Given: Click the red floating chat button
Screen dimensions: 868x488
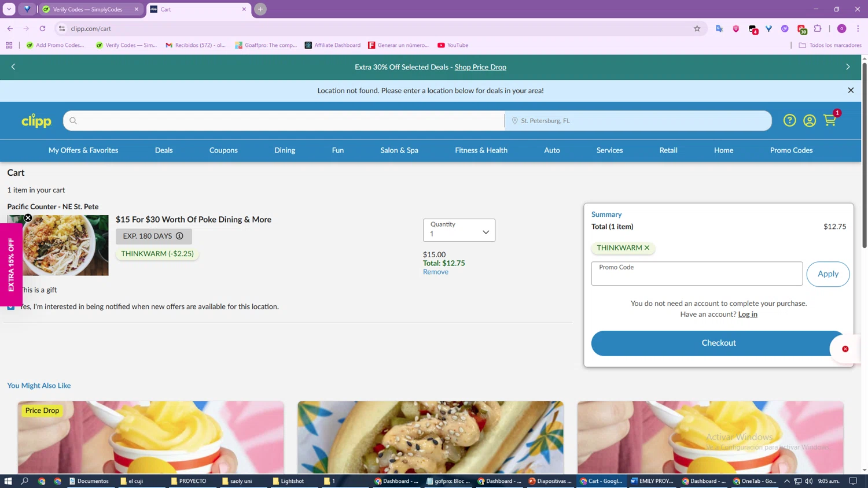Looking at the screenshot, I should [x=845, y=349].
